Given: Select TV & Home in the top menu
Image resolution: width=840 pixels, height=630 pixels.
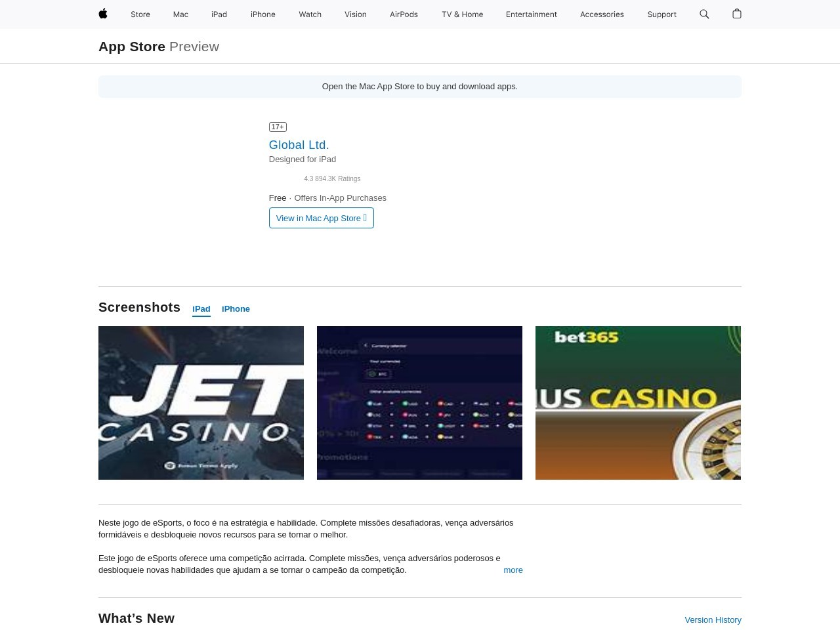Looking at the screenshot, I should (462, 14).
